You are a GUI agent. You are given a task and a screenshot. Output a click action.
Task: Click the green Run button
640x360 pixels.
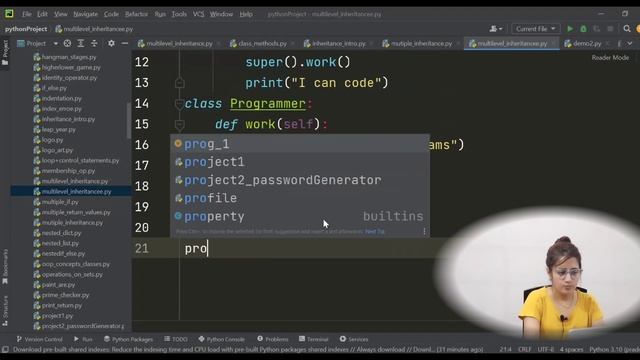coord(570,29)
